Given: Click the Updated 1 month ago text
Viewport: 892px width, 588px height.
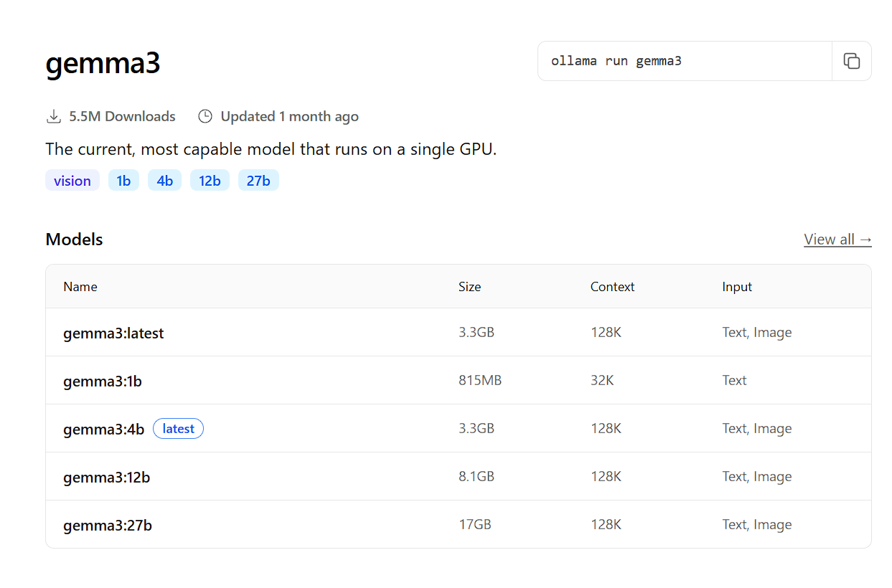Looking at the screenshot, I should click(x=289, y=116).
